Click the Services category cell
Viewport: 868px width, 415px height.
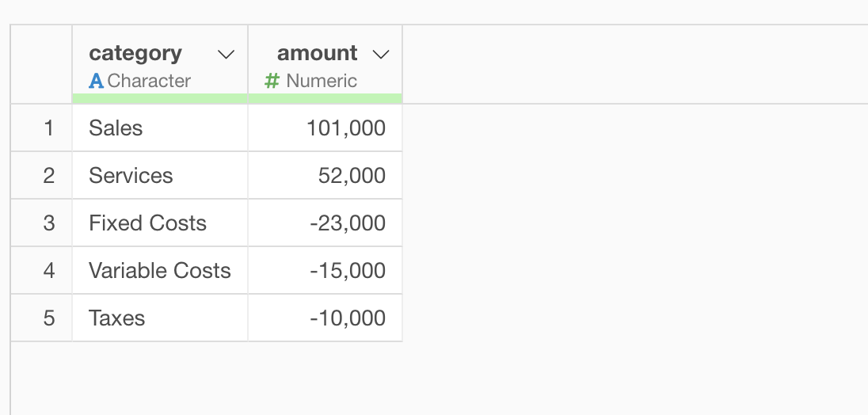point(160,175)
